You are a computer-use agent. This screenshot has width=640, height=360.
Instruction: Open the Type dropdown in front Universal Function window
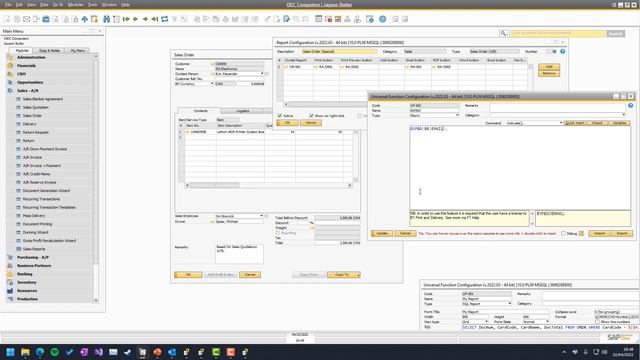pos(457,116)
